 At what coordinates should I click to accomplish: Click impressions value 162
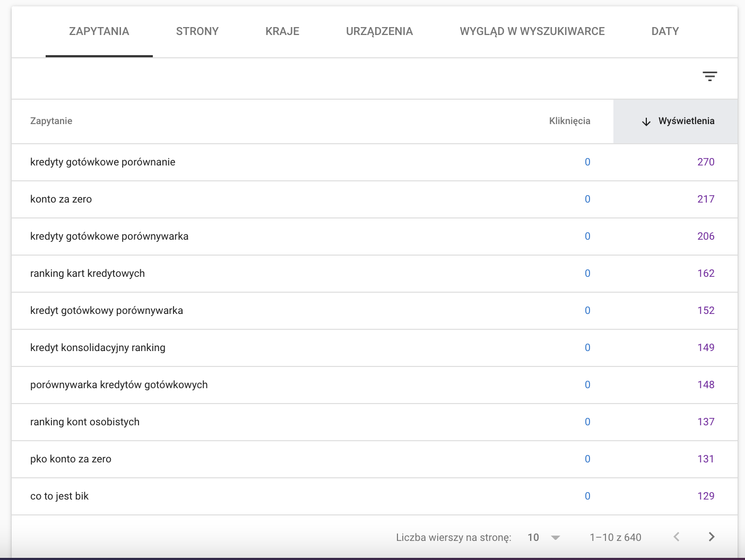pyautogui.click(x=706, y=273)
